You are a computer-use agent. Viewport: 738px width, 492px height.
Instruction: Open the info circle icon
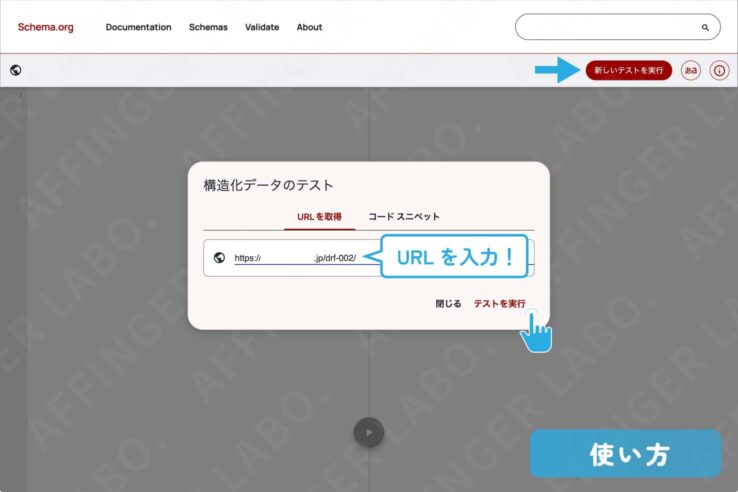[x=719, y=70]
